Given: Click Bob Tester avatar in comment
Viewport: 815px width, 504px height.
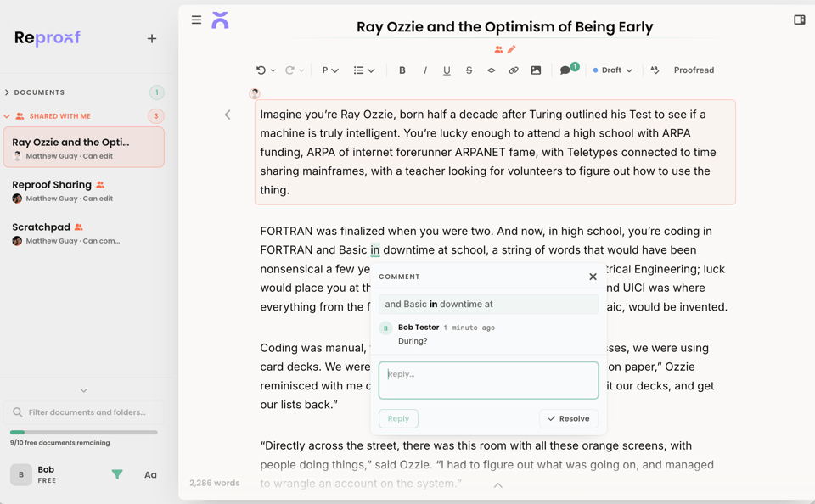Looking at the screenshot, I should (x=385, y=328).
